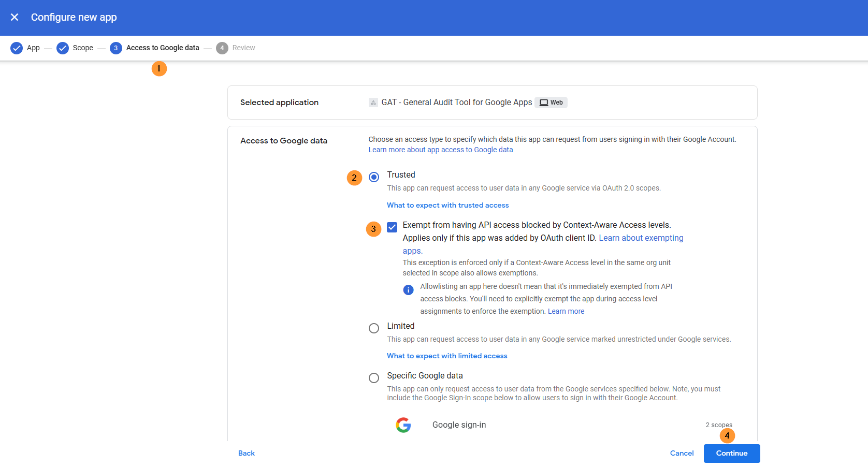The width and height of the screenshot is (868, 467).
Task: Go to the Scope step
Action: point(82,48)
